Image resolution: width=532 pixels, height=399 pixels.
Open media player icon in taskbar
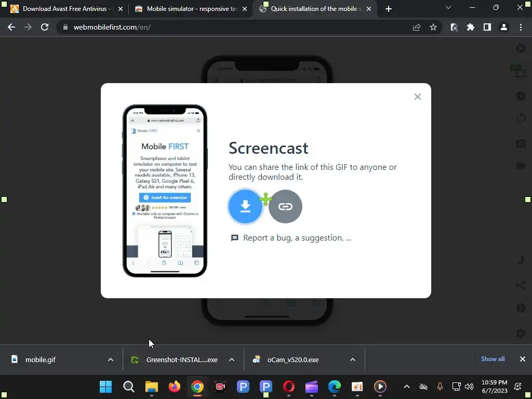(380, 387)
